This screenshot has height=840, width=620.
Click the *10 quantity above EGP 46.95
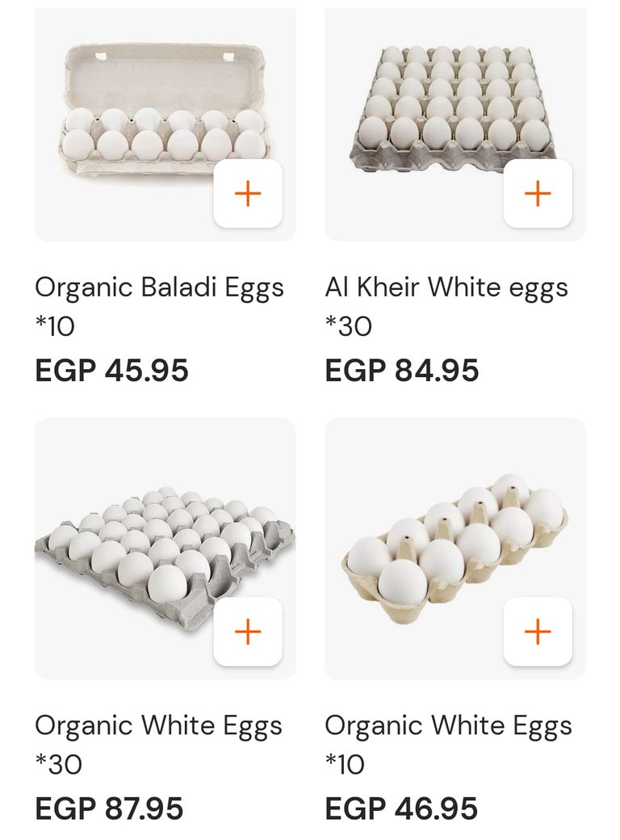[x=345, y=764]
